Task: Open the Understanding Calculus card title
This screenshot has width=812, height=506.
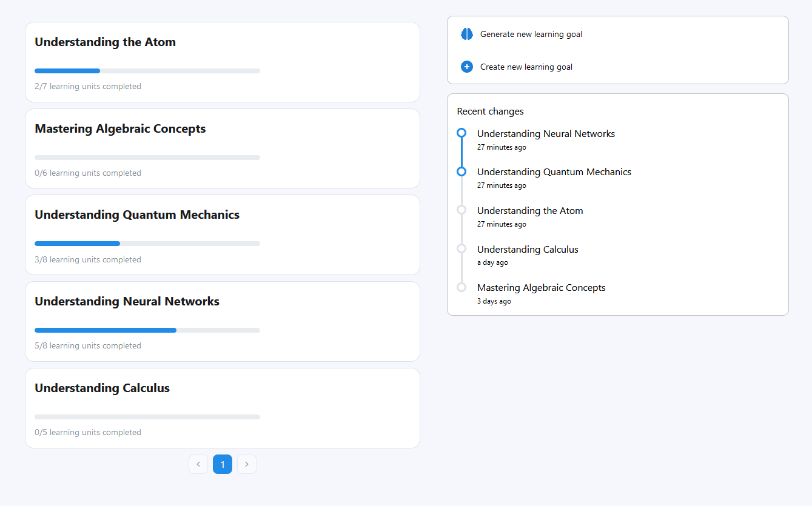Action: (102, 388)
